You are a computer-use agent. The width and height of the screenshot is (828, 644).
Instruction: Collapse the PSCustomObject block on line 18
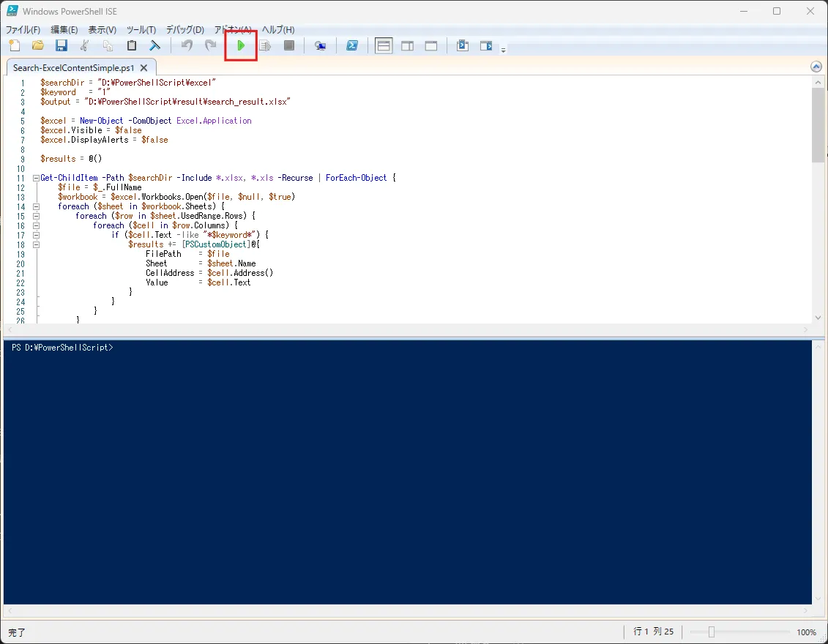[36, 244]
